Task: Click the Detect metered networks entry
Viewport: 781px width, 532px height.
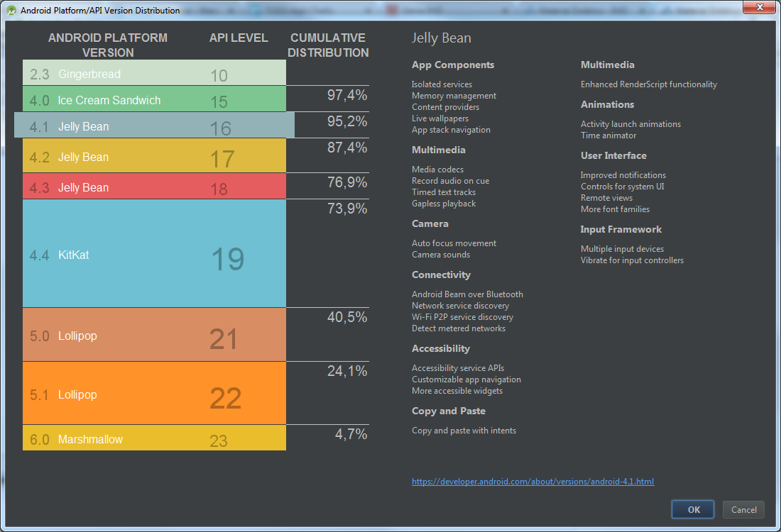Action: click(x=458, y=328)
